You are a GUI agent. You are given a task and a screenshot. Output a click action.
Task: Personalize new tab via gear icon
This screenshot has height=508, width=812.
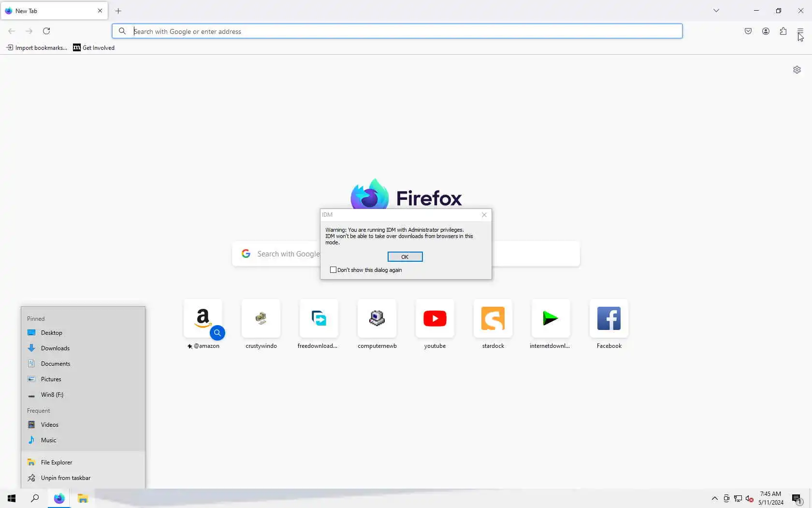797,70
